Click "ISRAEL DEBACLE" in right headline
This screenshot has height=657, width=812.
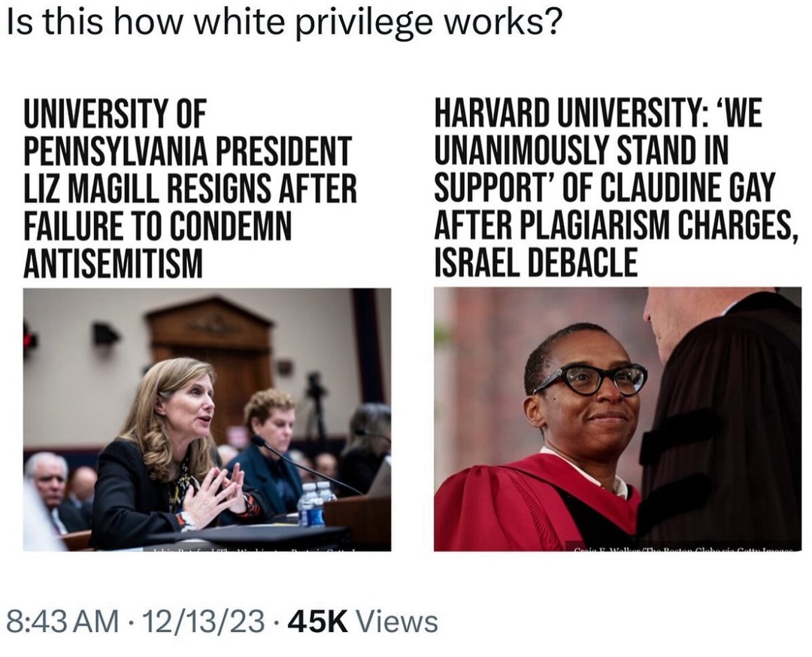coord(535,262)
